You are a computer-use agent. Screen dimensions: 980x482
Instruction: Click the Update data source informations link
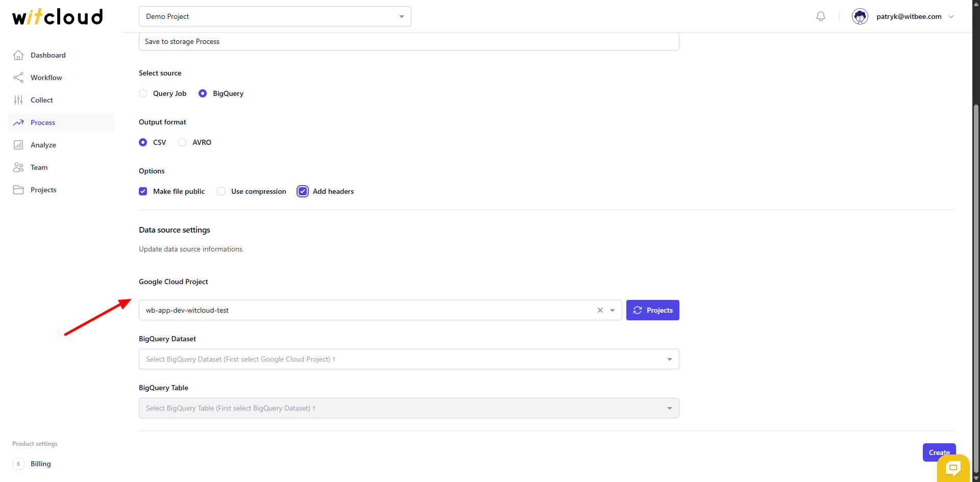point(190,249)
